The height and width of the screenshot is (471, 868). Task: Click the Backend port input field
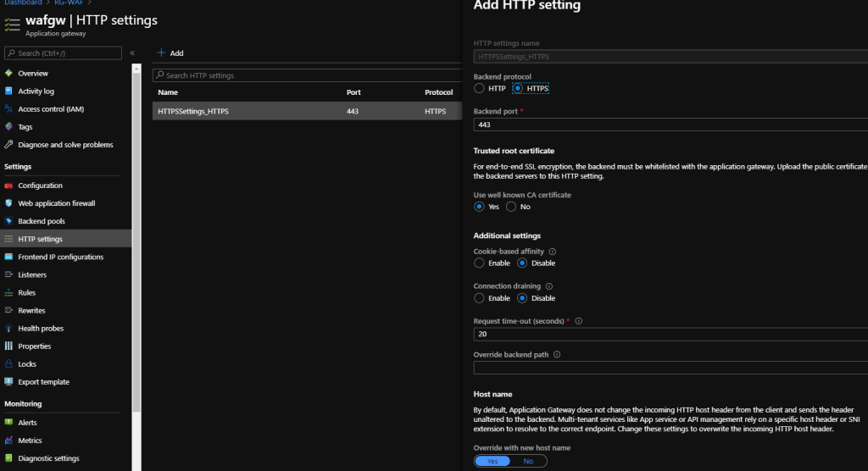point(670,125)
